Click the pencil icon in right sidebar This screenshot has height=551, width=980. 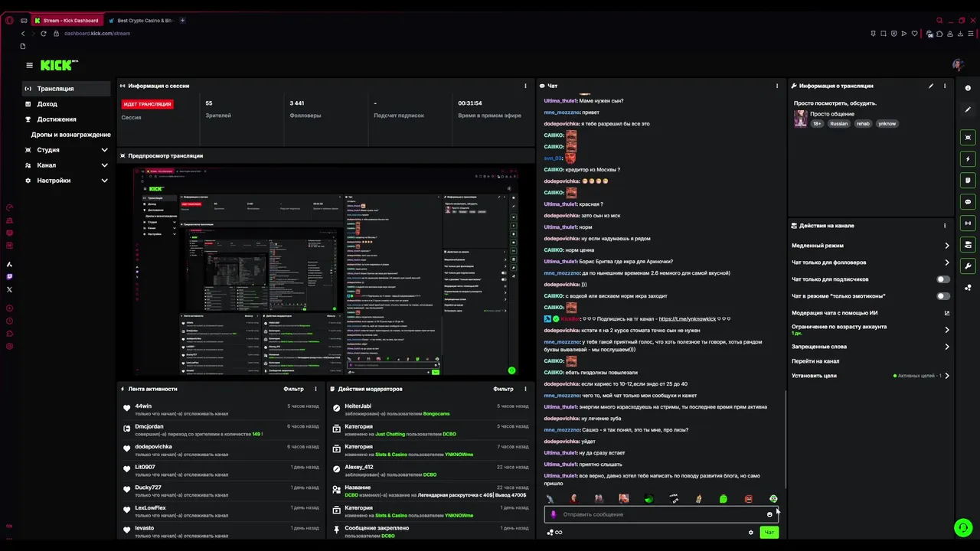tap(968, 109)
